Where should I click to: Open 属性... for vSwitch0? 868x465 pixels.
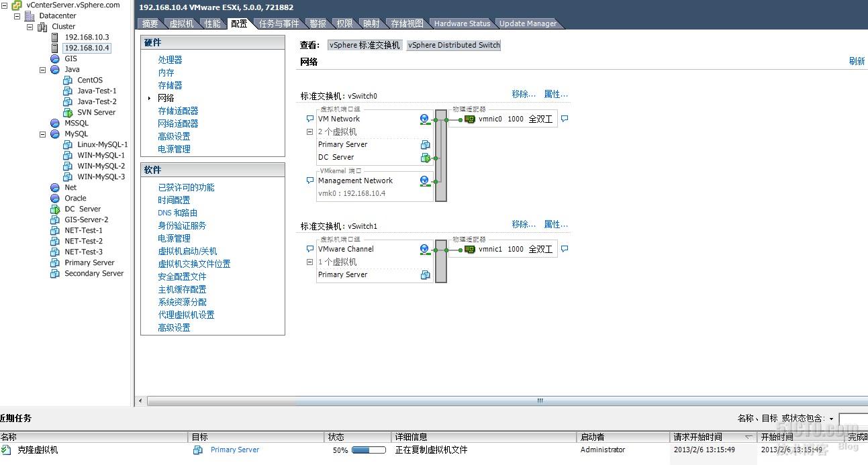click(556, 94)
